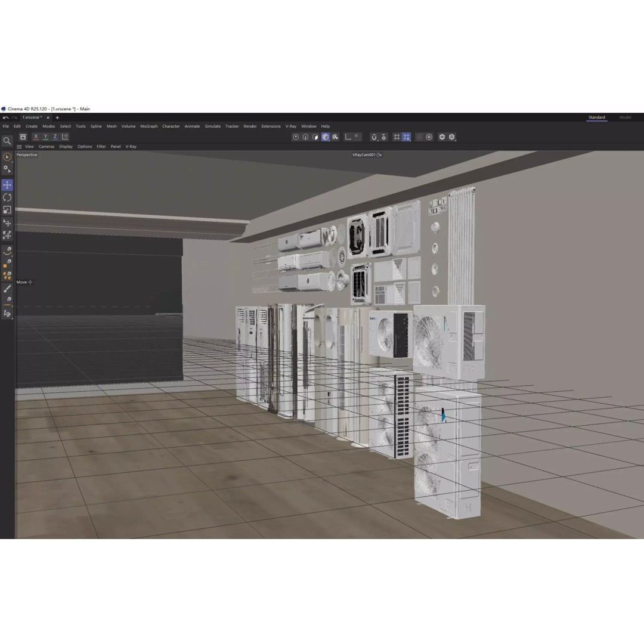Toggle the greyed square mode icon
This screenshot has width=644, height=644.
click(357, 137)
